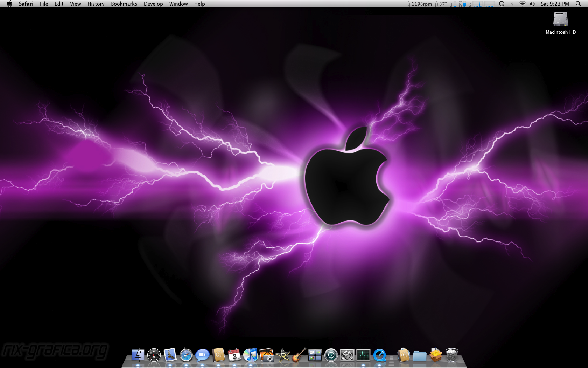This screenshot has width=588, height=368.
Task: Open the package box stack in Dock
Action: coord(436,355)
